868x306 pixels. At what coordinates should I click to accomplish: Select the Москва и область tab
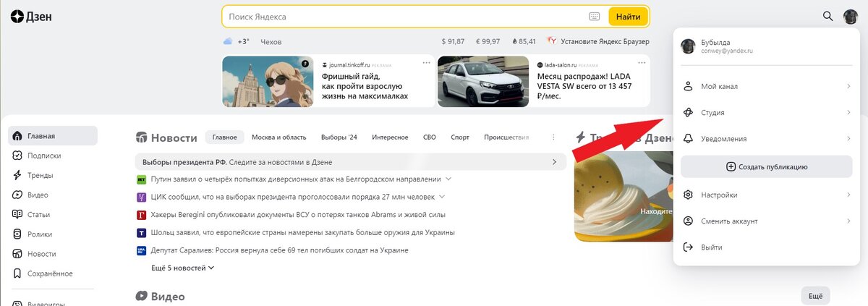(x=278, y=137)
